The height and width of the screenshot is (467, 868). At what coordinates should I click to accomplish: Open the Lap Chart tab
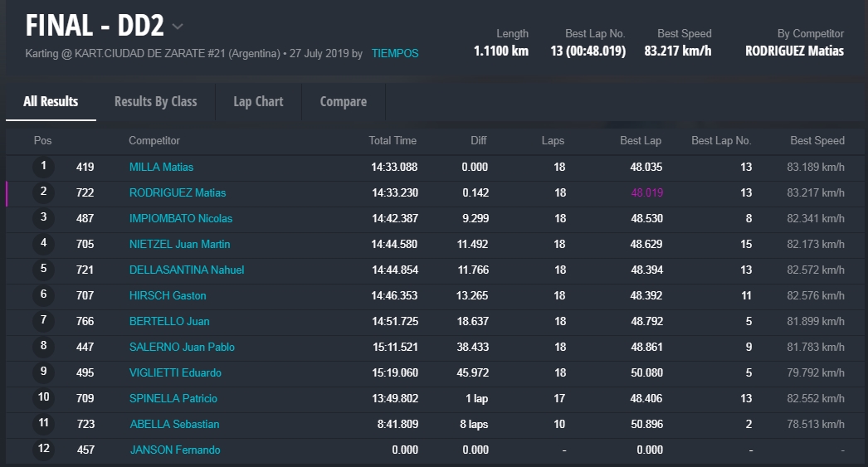point(258,101)
